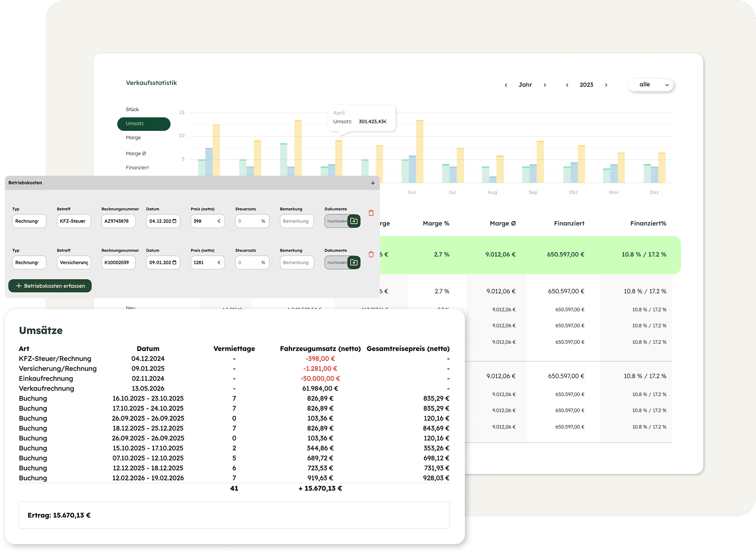
Task: Select the Stück chart metric
Action: tap(132, 110)
